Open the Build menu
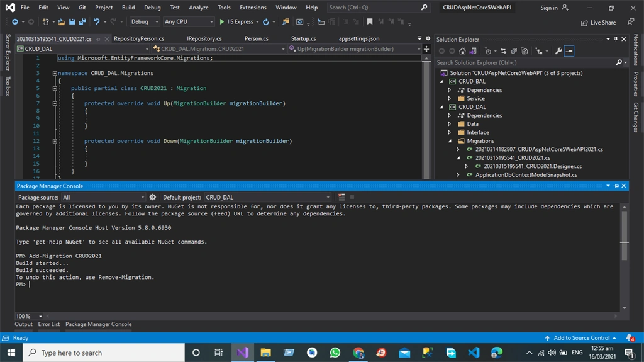Screen dimensions: 644x362 tap(128, 8)
